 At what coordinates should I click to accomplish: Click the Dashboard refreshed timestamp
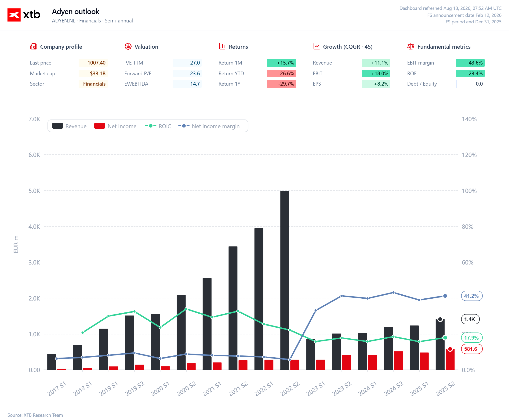click(x=450, y=8)
